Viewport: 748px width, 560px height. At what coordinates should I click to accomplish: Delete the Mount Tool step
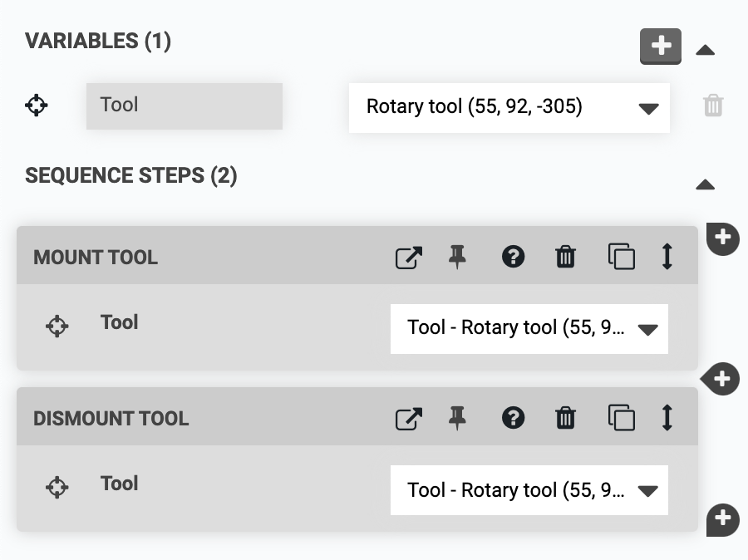point(565,257)
